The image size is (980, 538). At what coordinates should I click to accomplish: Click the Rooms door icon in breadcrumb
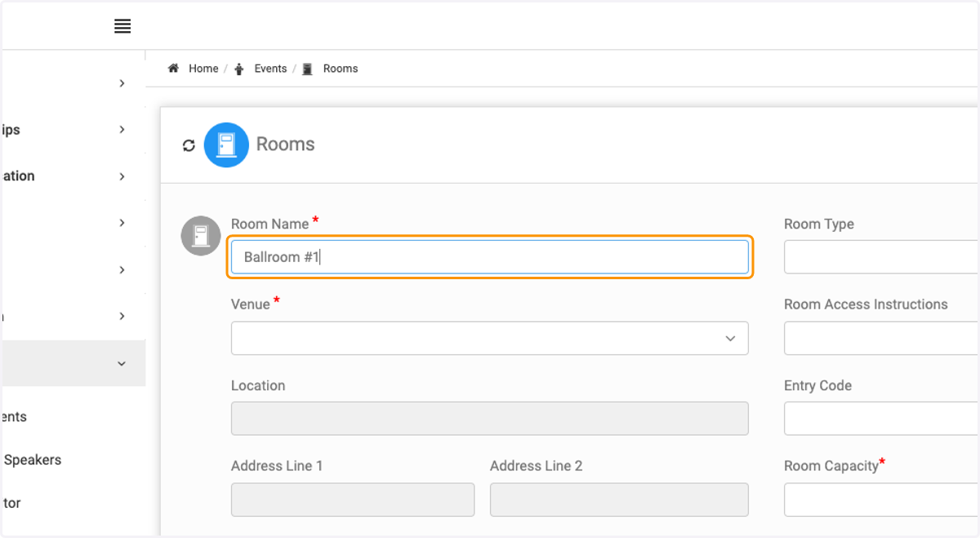tap(307, 69)
